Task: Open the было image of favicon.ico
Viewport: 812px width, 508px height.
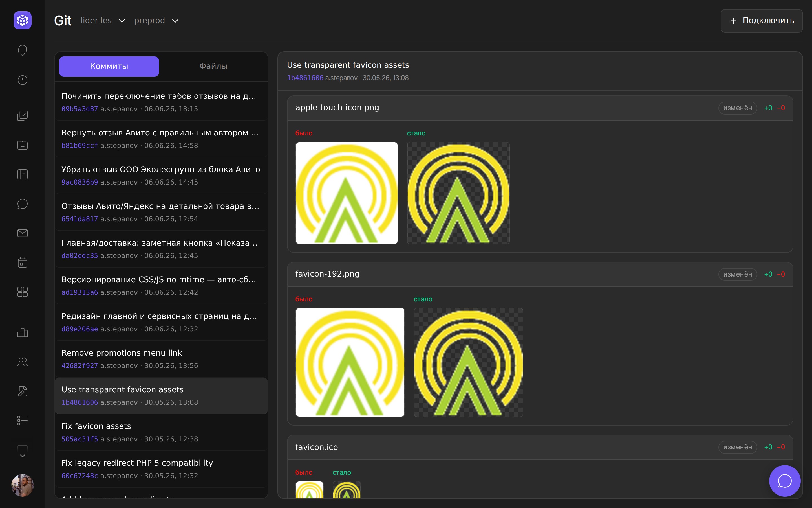Action: tap(309, 490)
